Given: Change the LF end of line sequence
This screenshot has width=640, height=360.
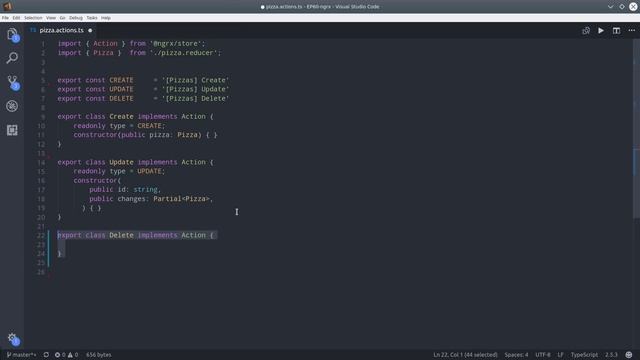Looking at the screenshot, I should click(560, 355).
